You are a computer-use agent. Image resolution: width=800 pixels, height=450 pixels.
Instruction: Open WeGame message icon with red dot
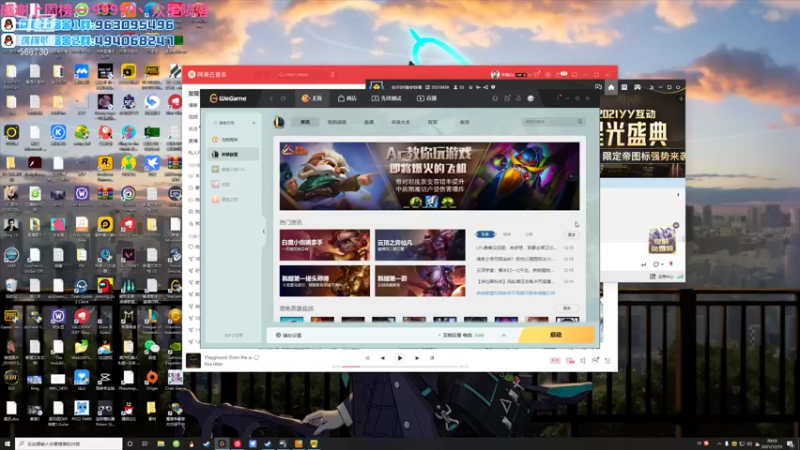[x=507, y=98]
